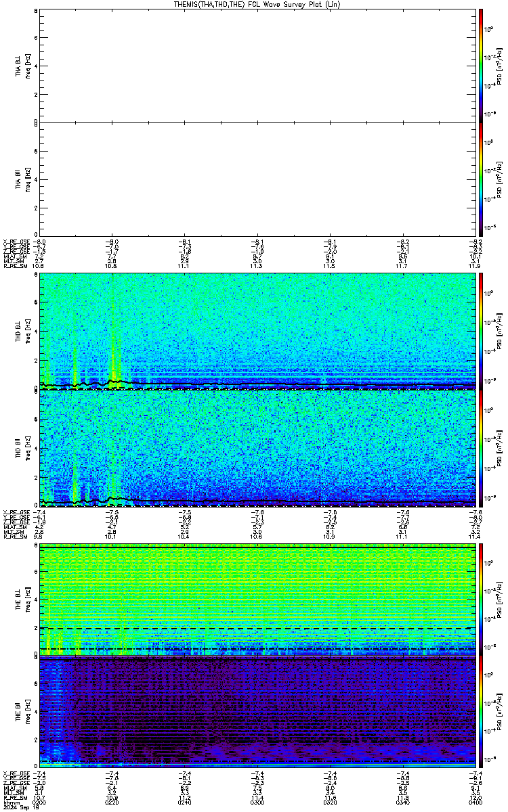
Task: Click the R_RE_SM row label under THA panels
Action: (16, 266)
